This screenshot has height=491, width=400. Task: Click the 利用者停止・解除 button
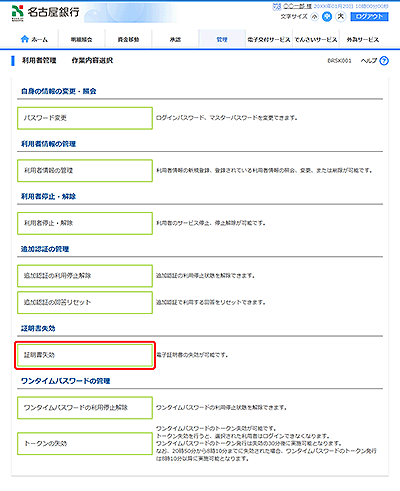point(85,223)
